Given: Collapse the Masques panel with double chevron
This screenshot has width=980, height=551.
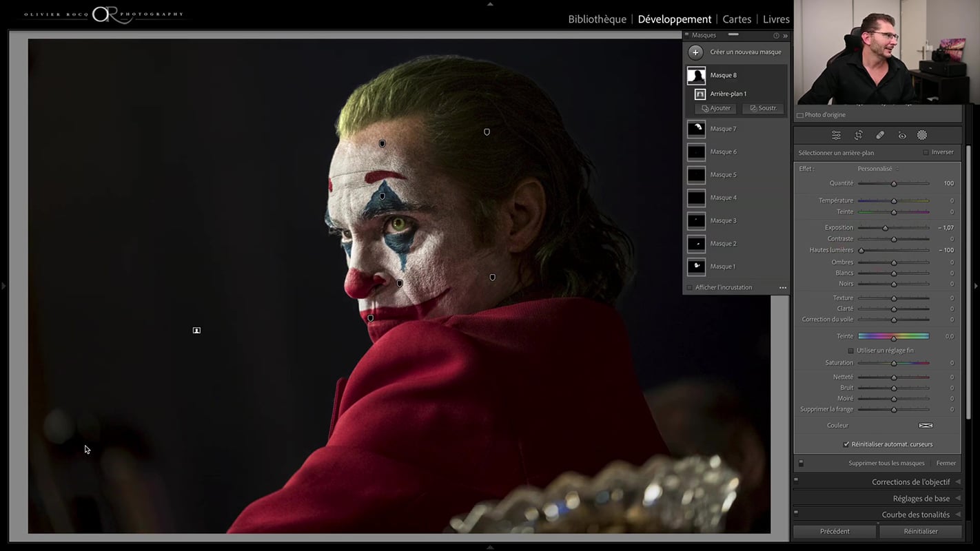Looking at the screenshot, I should click(x=785, y=36).
